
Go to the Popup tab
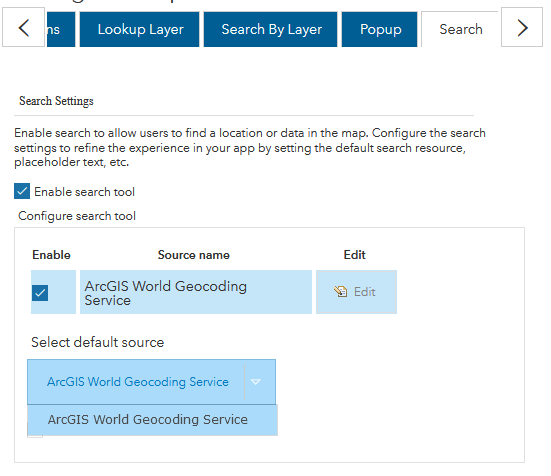380,29
